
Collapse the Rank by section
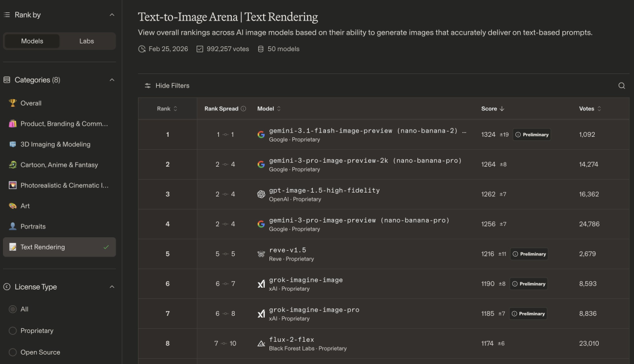112,15
